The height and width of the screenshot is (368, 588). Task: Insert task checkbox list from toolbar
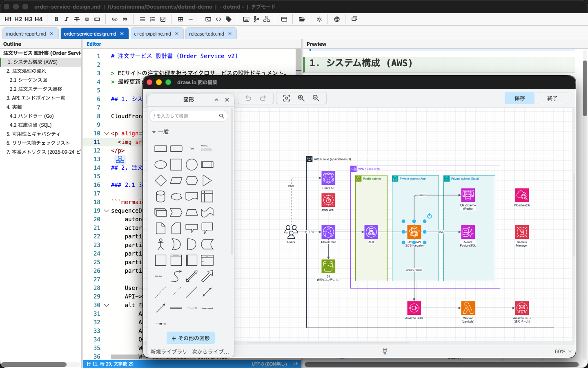pyautogui.click(x=163, y=19)
